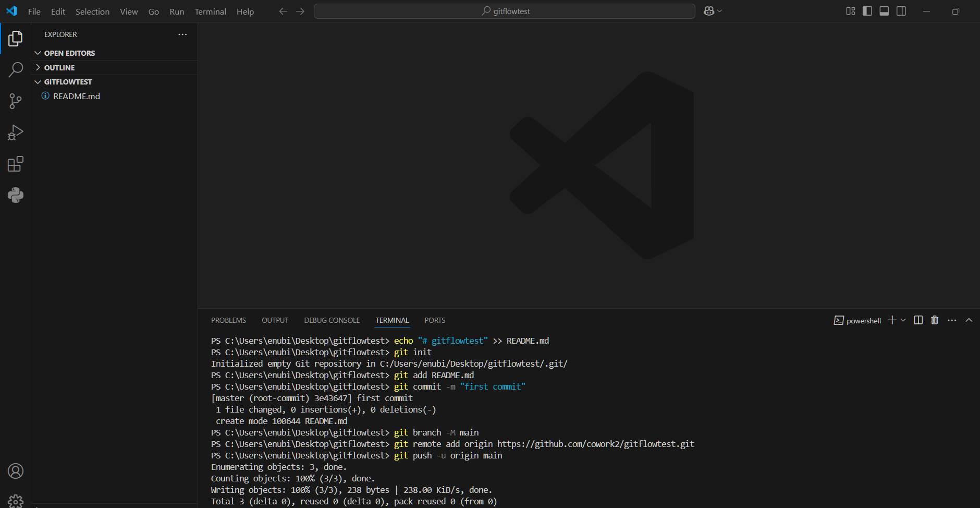Collapse the Open Editors section
980x508 pixels.
click(x=115, y=53)
